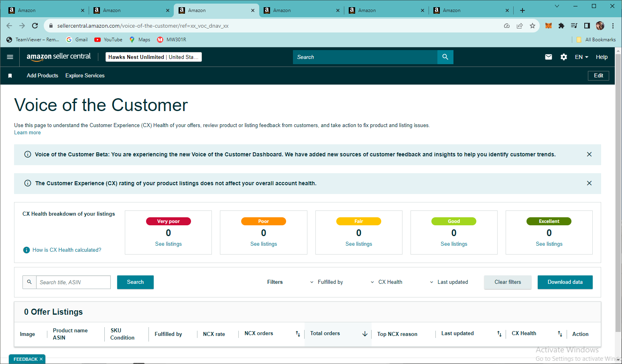622x364 pixels.
Task: Open the tab search chevron in title bar
Action: [x=557, y=6]
